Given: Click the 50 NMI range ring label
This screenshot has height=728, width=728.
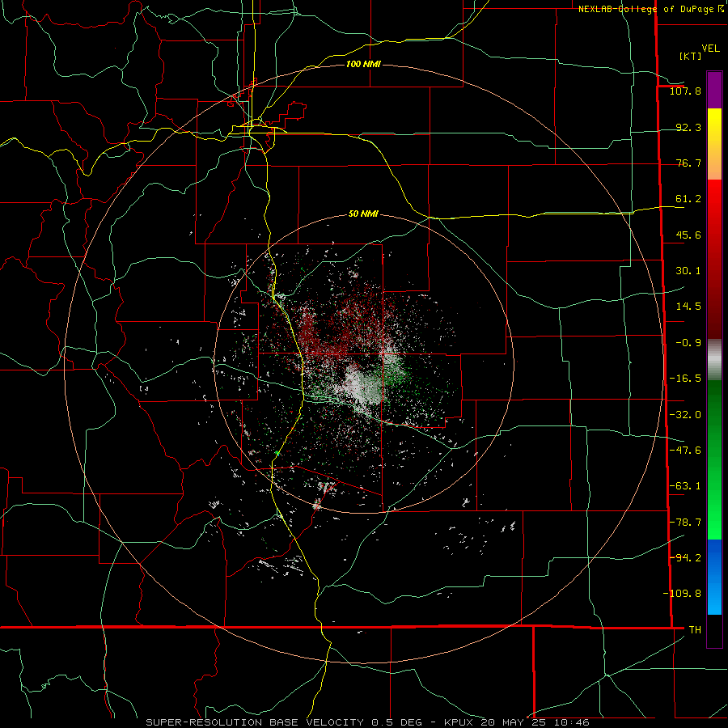Looking at the screenshot, I should 363,214.
